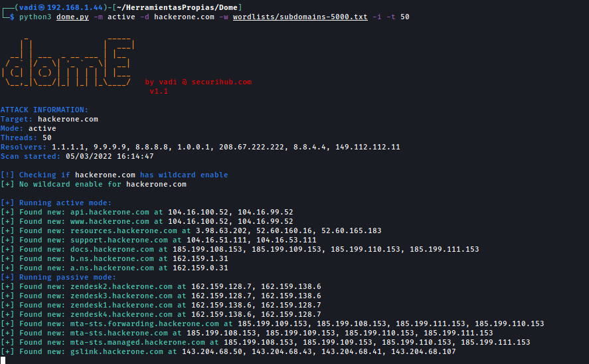Click gslink.hackerone.com result line
589x364 pixels.
coord(228,351)
